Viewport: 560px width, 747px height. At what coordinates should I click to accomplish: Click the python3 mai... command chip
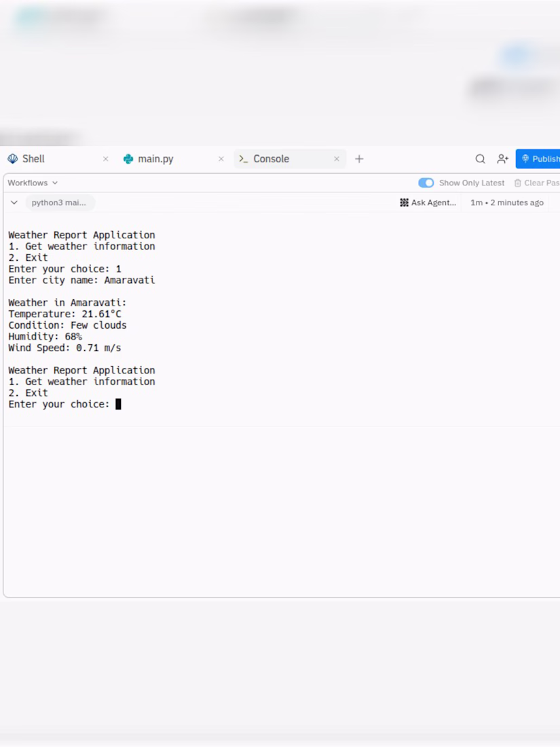pyautogui.click(x=59, y=202)
